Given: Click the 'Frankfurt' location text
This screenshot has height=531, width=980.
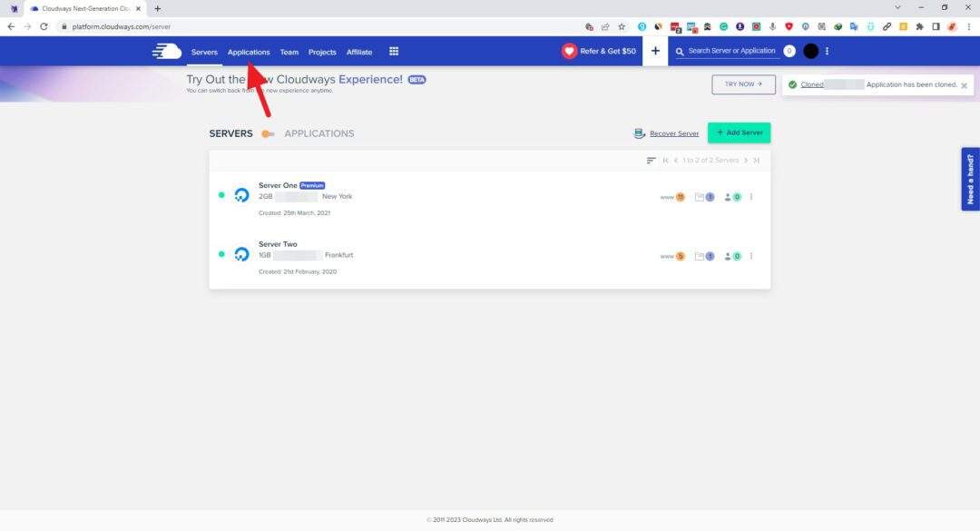Looking at the screenshot, I should pyautogui.click(x=338, y=255).
